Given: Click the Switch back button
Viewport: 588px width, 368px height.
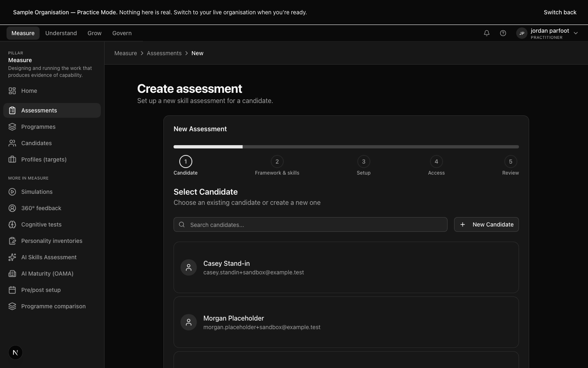Looking at the screenshot, I should 560,12.
